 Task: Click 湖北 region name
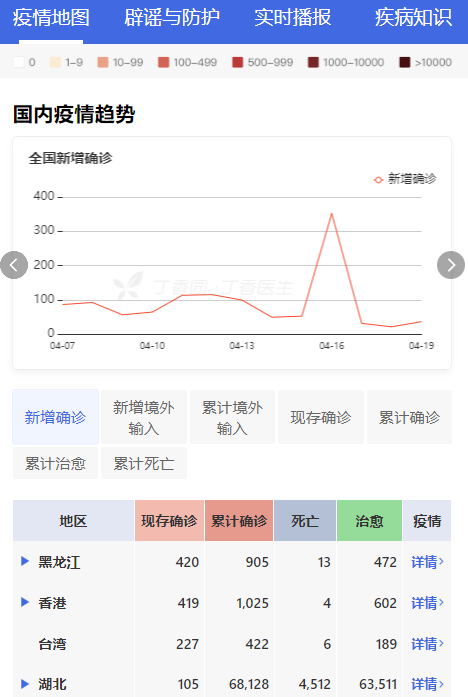52,684
